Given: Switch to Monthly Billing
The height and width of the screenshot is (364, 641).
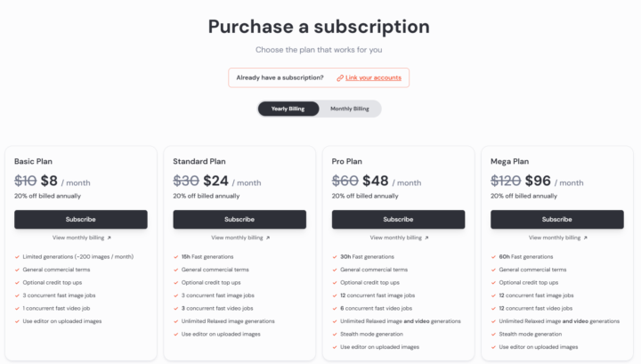Looking at the screenshot, I should 350,109.
